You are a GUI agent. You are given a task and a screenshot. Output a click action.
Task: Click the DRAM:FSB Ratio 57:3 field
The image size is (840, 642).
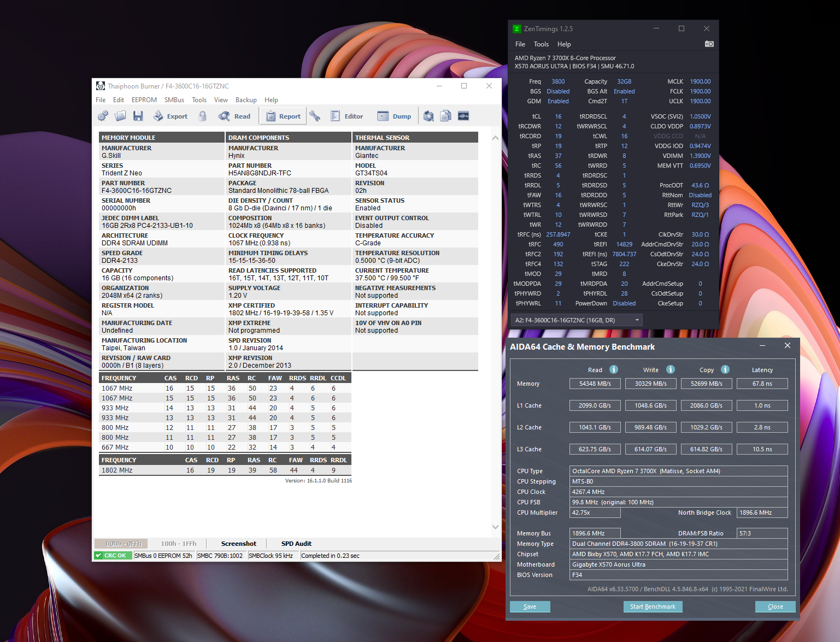tap(762, 533)
